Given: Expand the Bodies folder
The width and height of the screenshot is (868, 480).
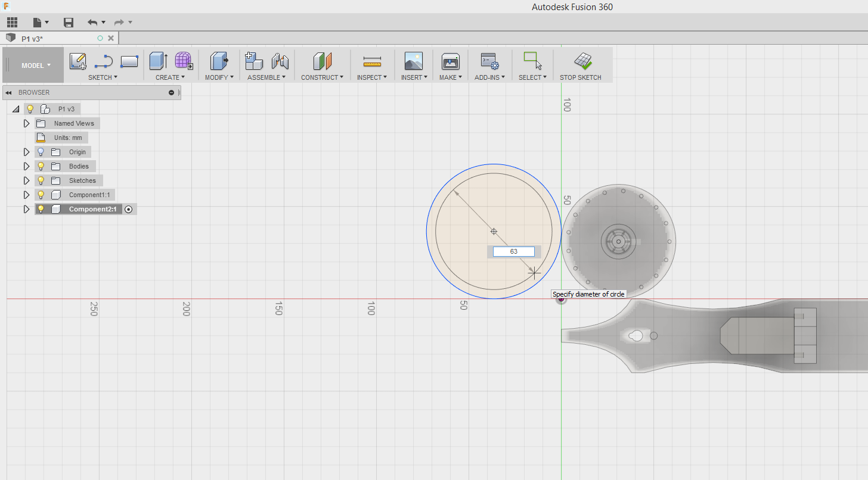Looking at the screenshot, I should tap(26, 166).
